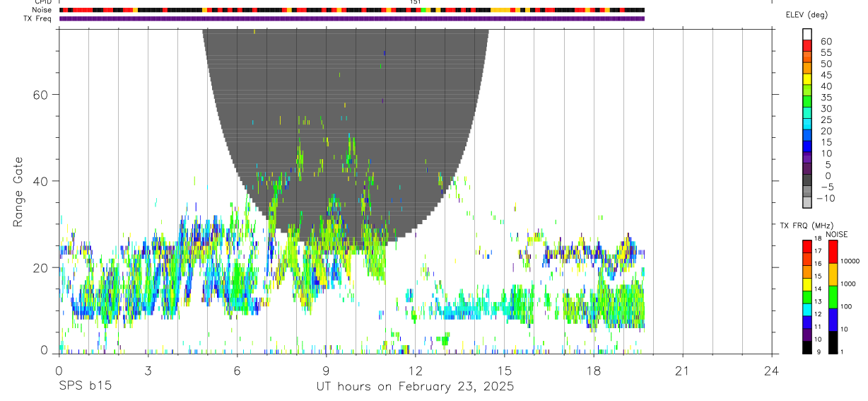This screenshot has width=868, height=401.
Task: Click the '3' hour tick on time axis
Action: (148, 371)
